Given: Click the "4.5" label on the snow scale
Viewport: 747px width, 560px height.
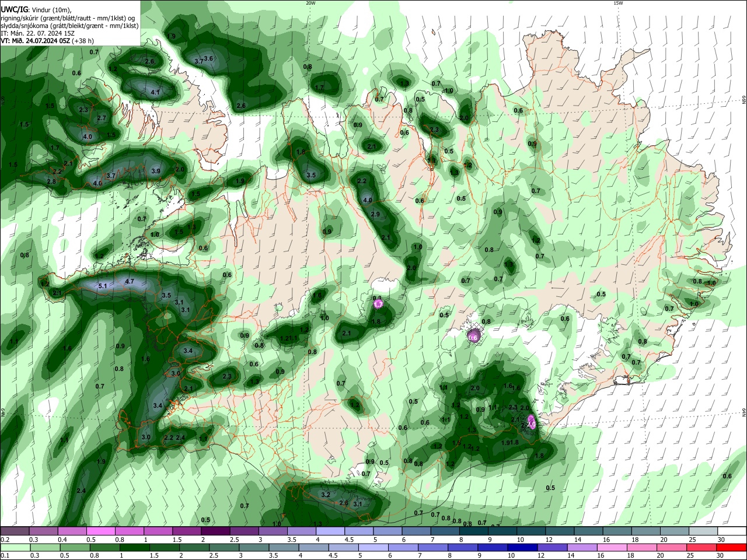Looking at the screenshot, I should pos(349,540).
